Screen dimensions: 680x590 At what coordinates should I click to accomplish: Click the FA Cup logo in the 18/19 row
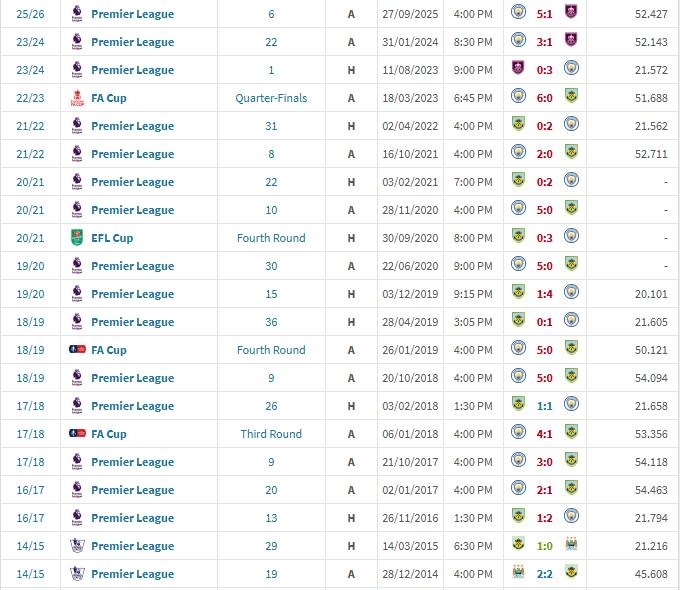click(x=77, y=350)
